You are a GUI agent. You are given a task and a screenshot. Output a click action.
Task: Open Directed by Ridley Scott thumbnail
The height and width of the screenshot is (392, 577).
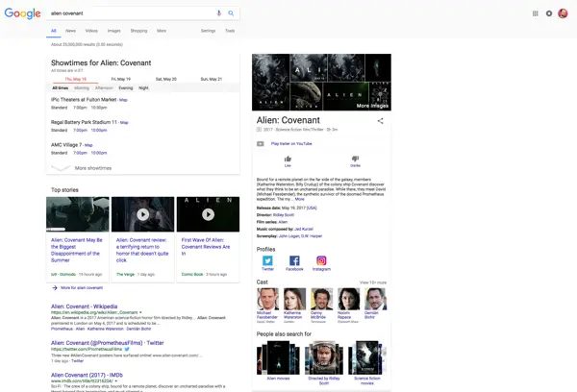pyautogui.click(x=324, y=357)
